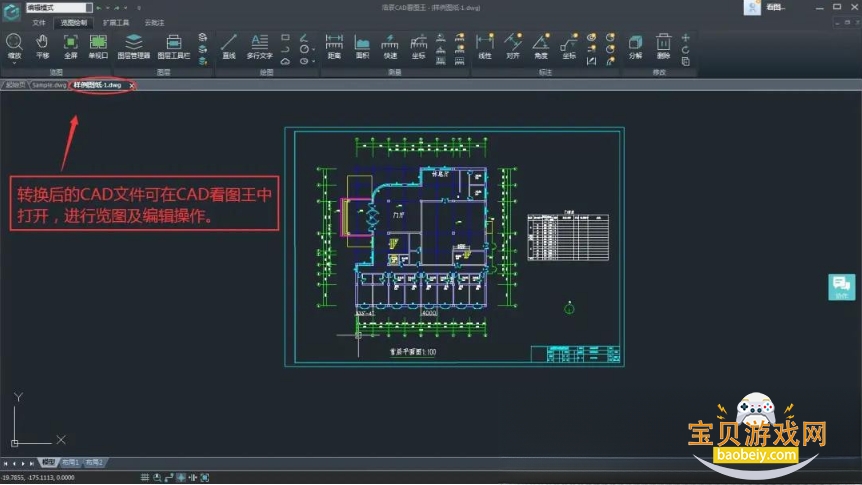
Task: Click the coordinates readout in status bar
Action: [x=38, y=477]
